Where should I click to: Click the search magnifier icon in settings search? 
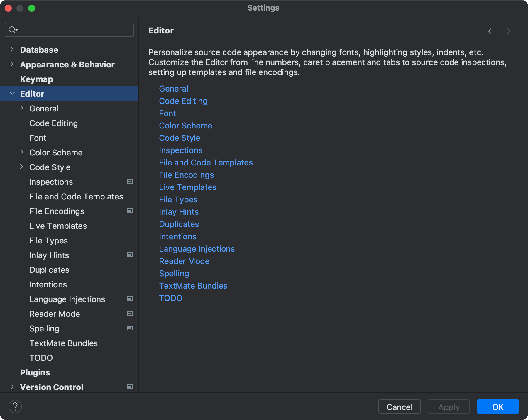(x=12, y=30)
